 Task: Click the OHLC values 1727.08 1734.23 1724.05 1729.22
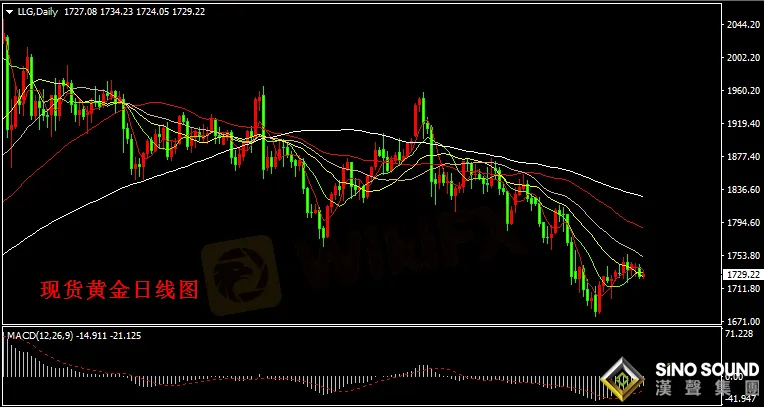tap(133, 12)
